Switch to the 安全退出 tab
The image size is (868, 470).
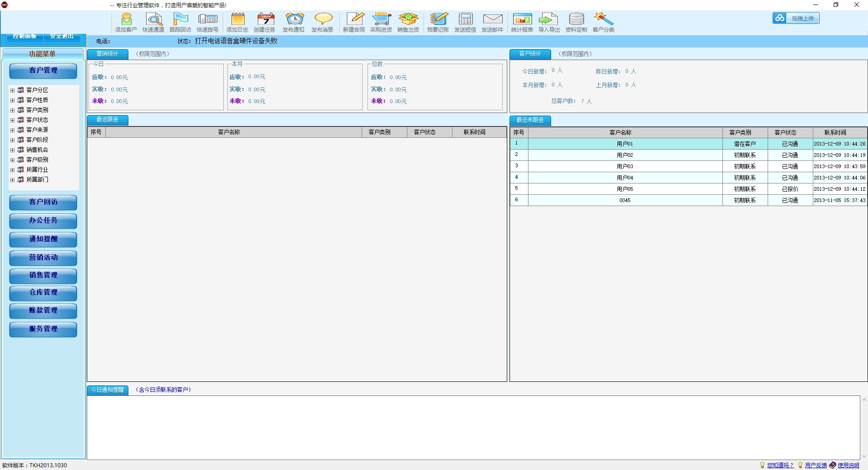[x=62, y=37]
